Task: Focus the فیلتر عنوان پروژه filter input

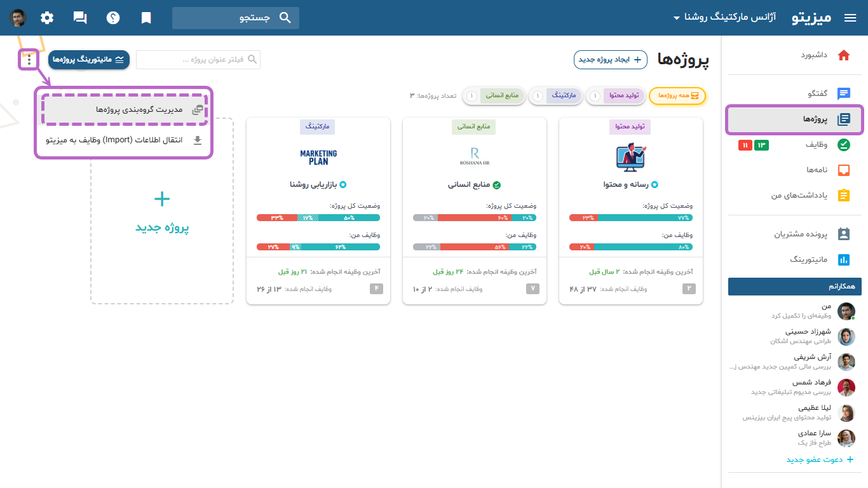Action: [198, 60]
